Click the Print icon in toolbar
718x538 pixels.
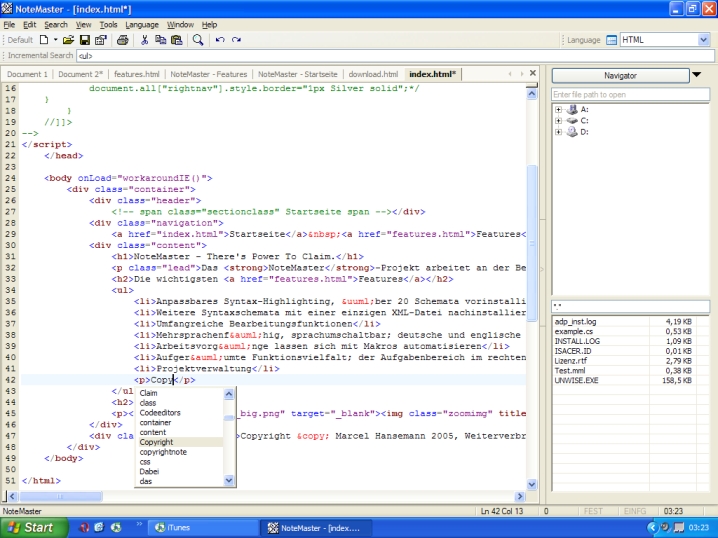122,40
